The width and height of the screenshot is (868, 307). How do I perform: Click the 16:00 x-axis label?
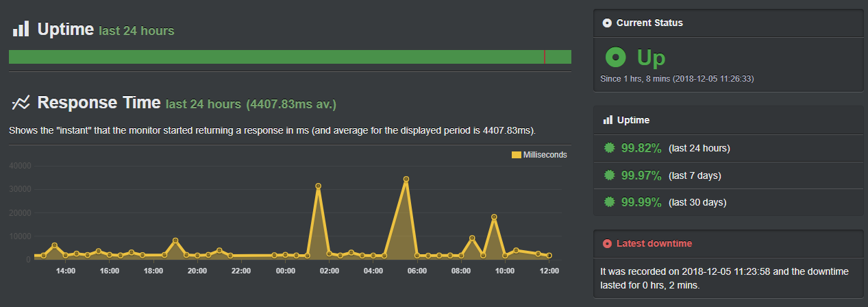pyautogui.click(x=109, y=271)
